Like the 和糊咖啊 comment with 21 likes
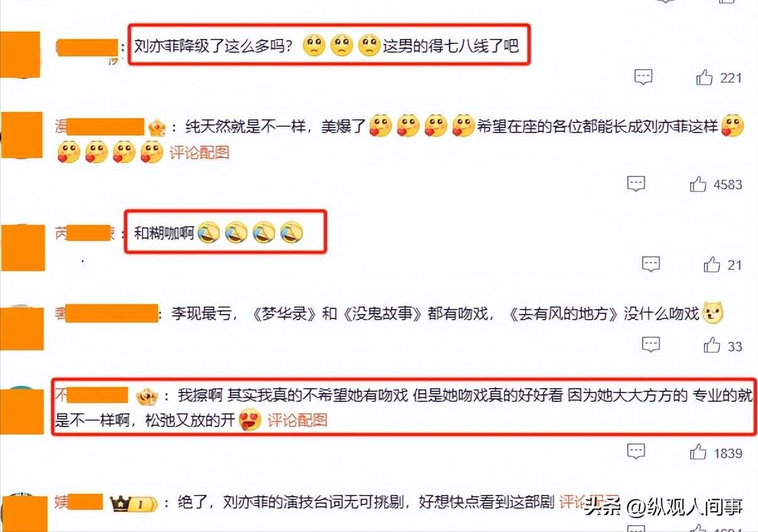Viewport: 758px width, 532px height. (712, 264)
